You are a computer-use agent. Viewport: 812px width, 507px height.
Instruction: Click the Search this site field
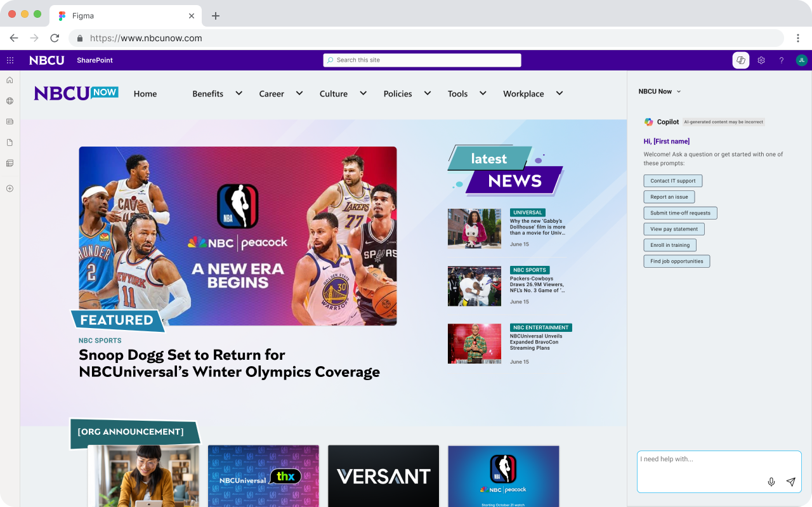[x=422, y=60]
